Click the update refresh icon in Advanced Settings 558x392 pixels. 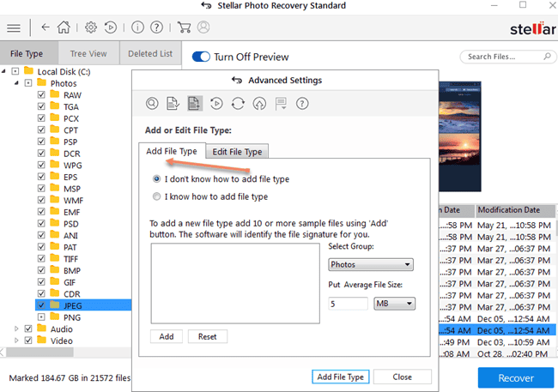click(238, 104)
